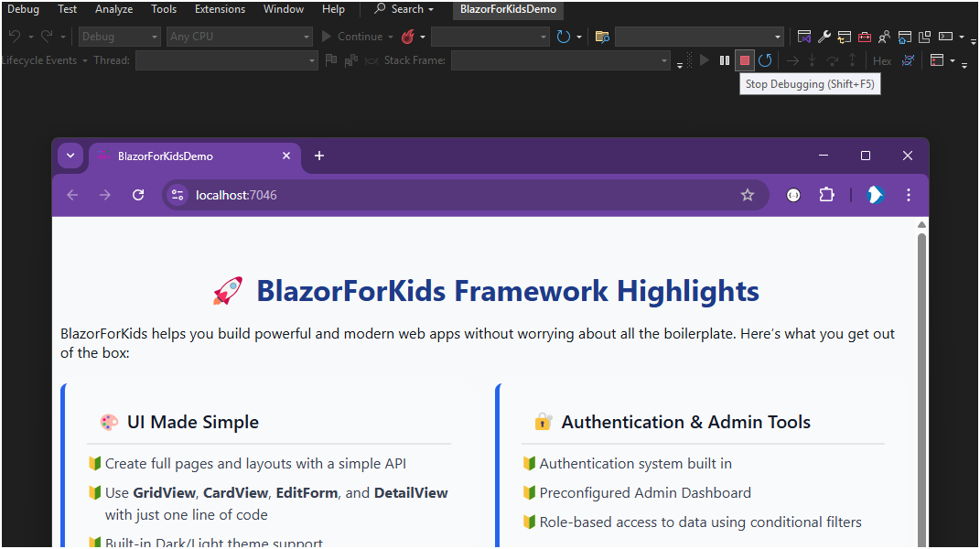Click the flag icon beside Thread box
This screenshot has height=549, width=980.
tap(331, 60)
